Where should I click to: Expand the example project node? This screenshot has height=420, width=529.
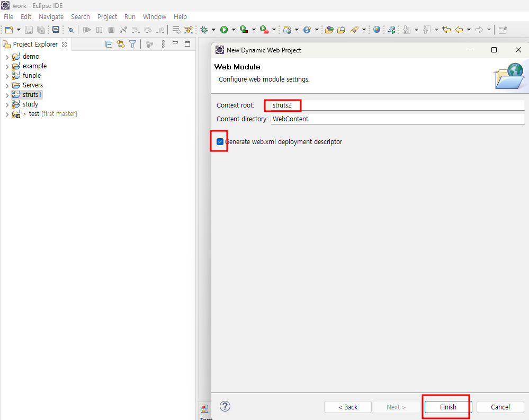pyautogui.click(x=7, y=66)
